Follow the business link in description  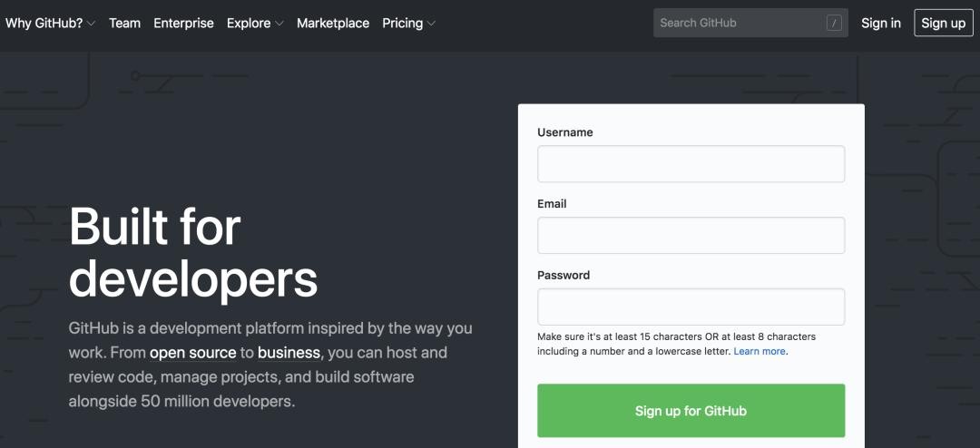click(x=289, y=352)
